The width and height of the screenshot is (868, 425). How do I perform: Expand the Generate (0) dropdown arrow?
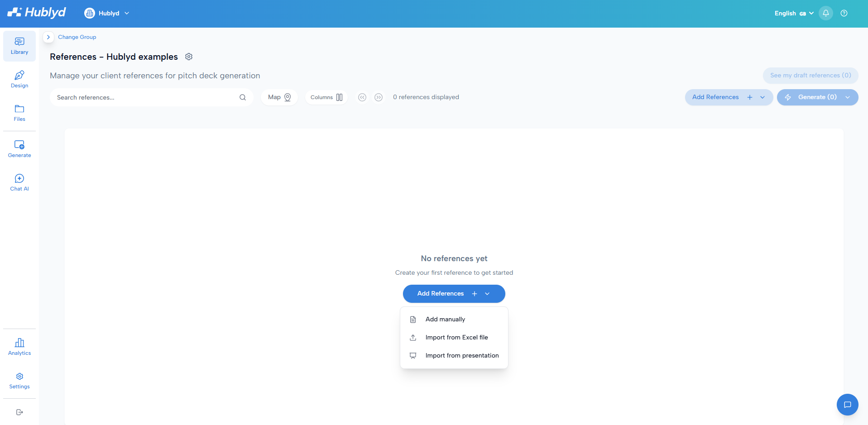click(848, 97)
